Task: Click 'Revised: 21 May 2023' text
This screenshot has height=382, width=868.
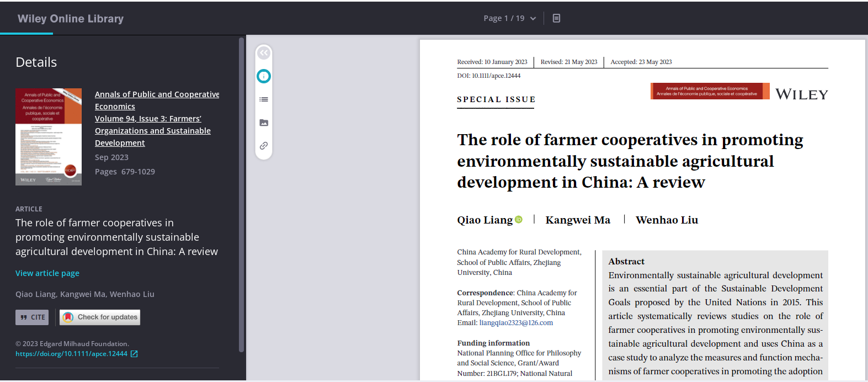Action: [569, 62]
